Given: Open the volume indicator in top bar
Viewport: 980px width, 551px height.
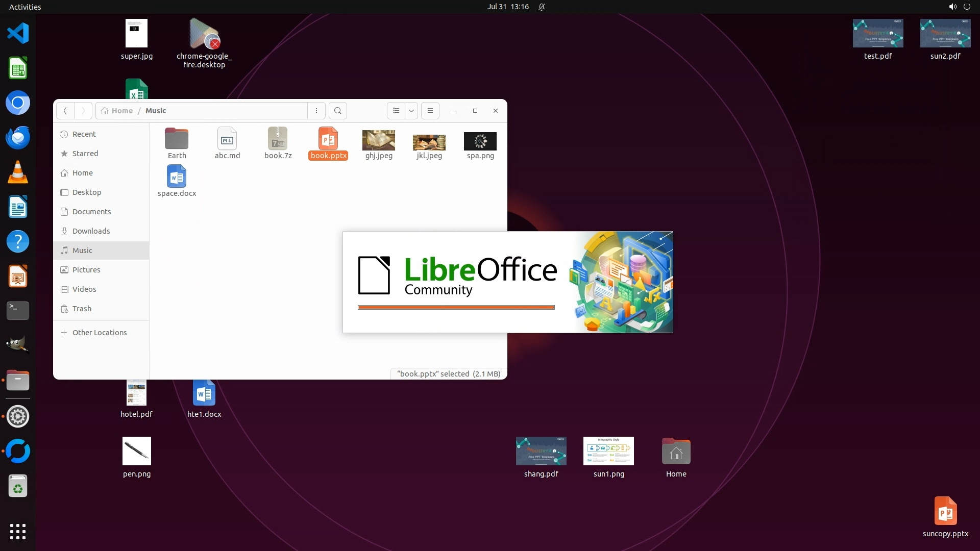Looking at the screenshot, I should click(x=952, y=7).
